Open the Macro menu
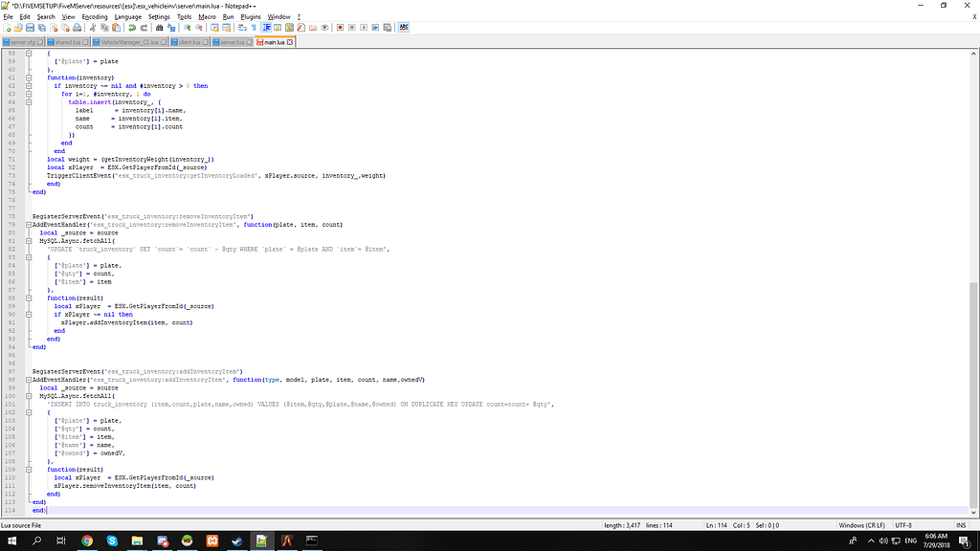This screenshot has width=980, height=551. click(207, 16)
